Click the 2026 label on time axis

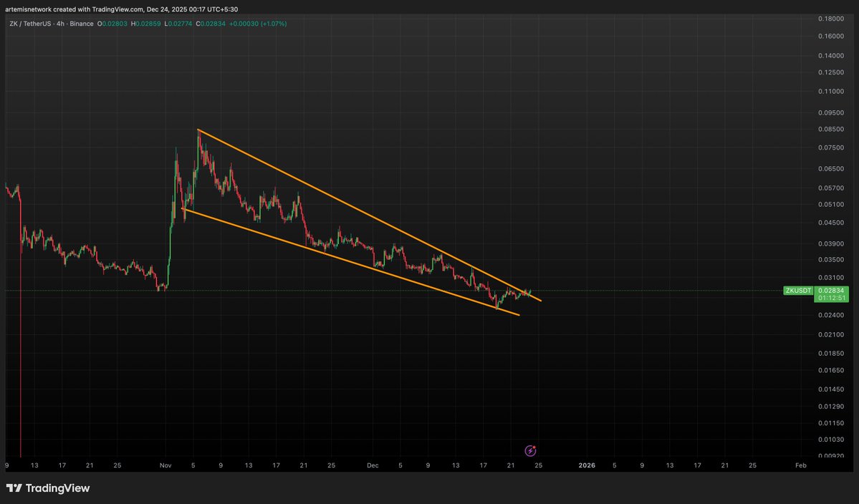[x=586, y=465]
